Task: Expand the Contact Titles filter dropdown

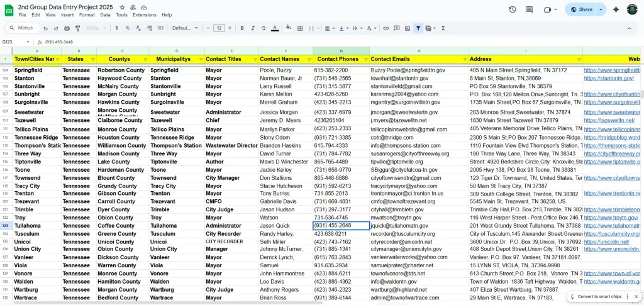Action: click(255, 59)
